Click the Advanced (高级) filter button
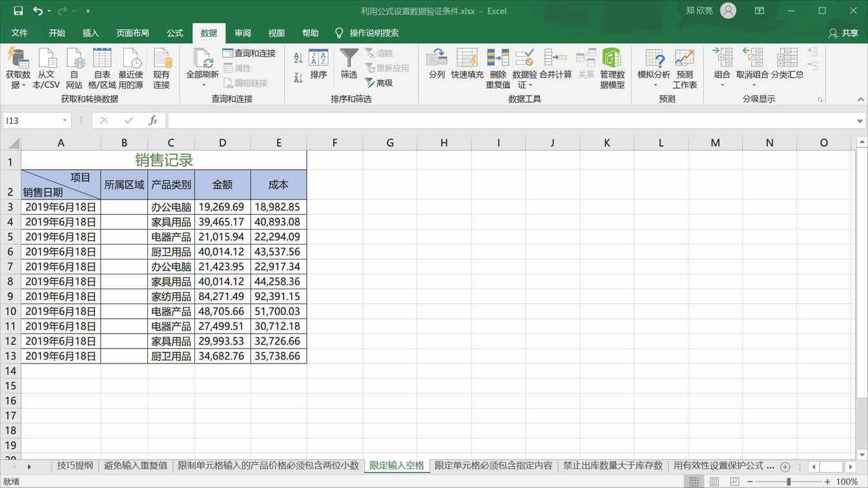Screen dimensions: 868x488 [379, 83]
